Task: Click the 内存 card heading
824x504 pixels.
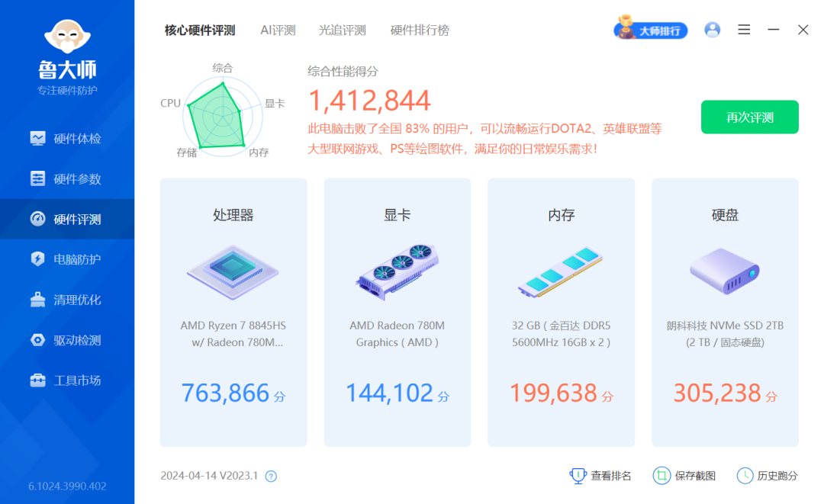Action: tap(561, 215)
